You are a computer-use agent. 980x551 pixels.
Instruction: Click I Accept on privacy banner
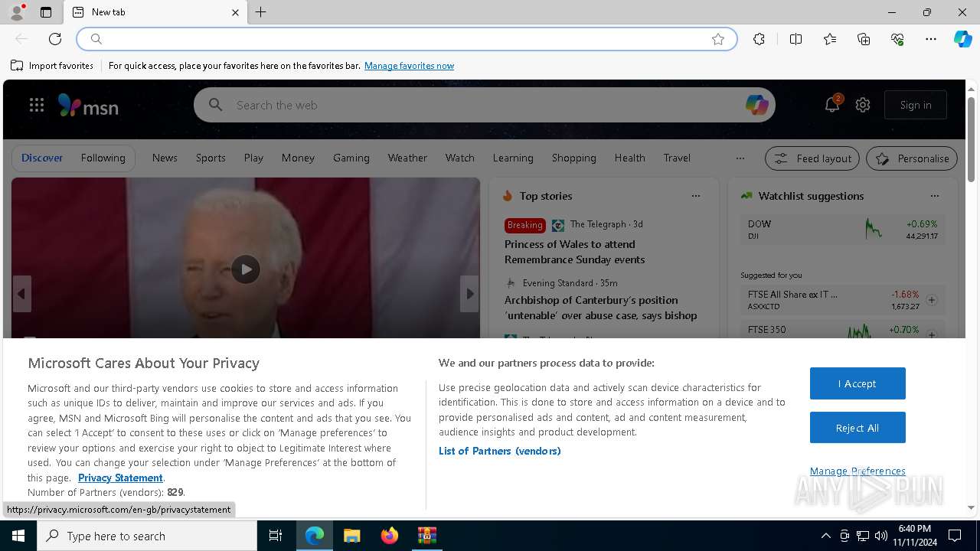pyautogui.click(x=857, y=383)
